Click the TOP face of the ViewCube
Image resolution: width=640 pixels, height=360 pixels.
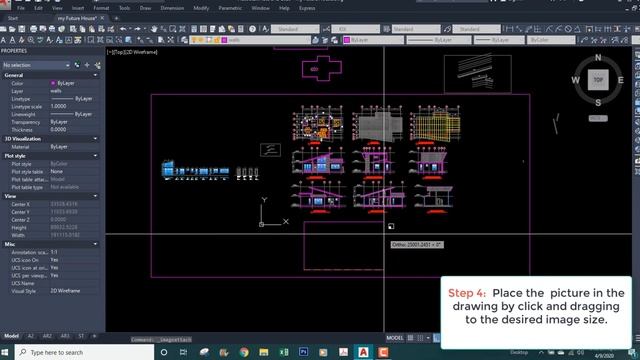pyautogui.click(x=598, y=80)
